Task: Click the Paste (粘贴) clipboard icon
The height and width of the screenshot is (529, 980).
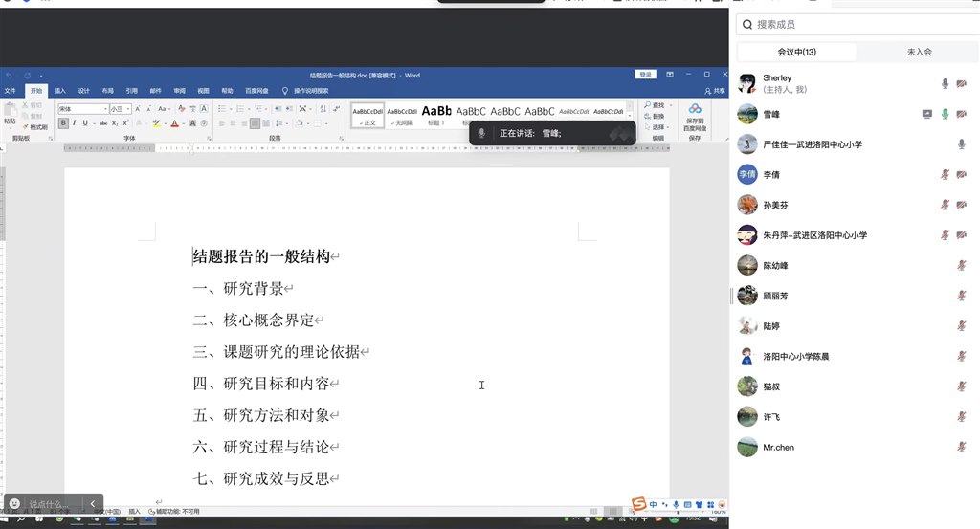Action: 10,111
